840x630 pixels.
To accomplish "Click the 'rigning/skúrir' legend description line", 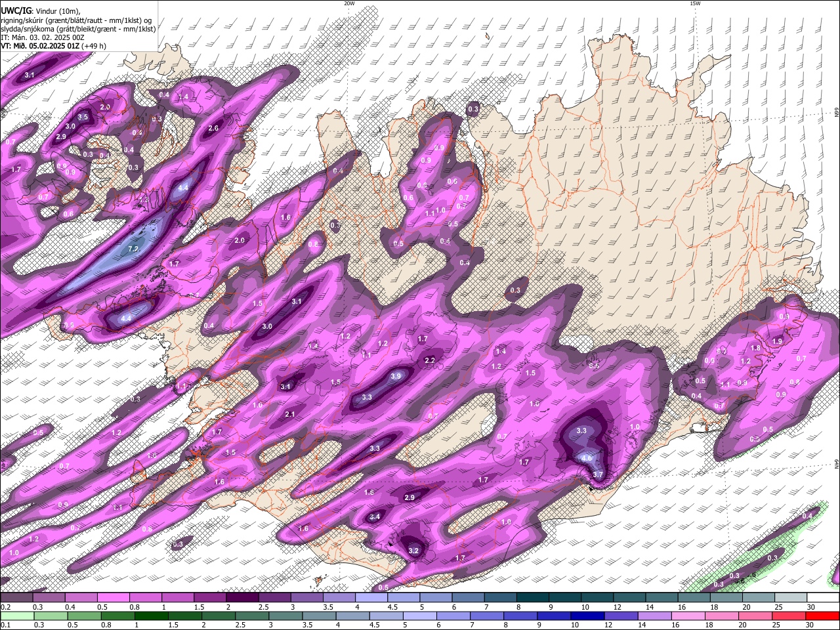I will coord(76,20).
